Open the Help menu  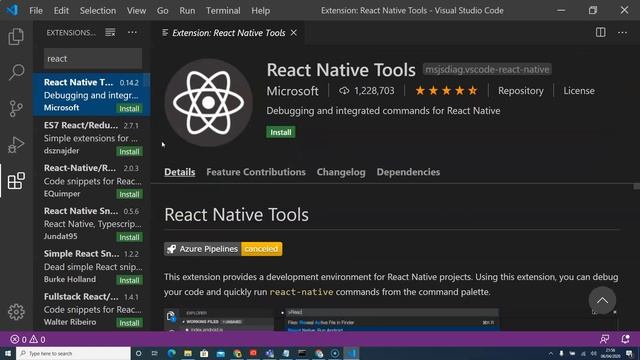point(260,11)
